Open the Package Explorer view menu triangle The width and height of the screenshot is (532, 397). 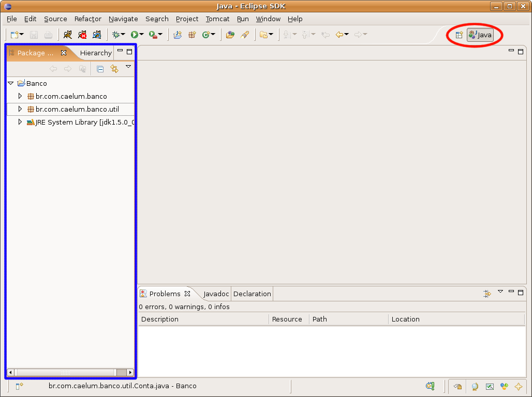coord(128,67)
